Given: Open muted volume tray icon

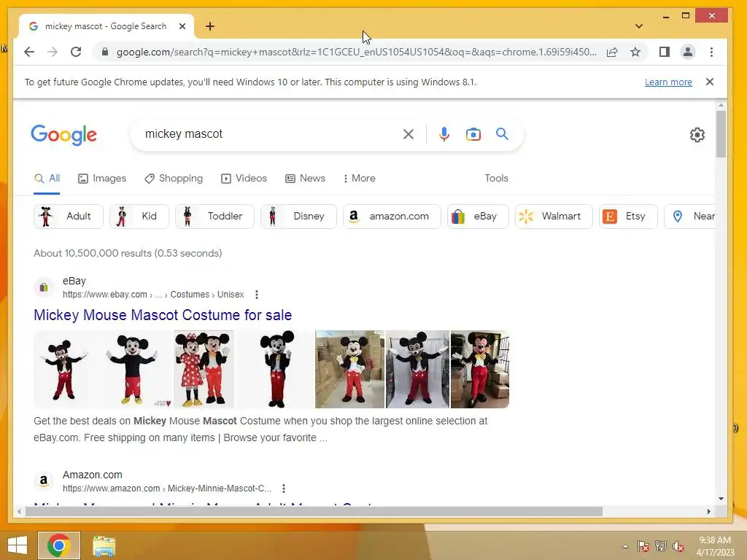Looking at the screenshot, I should 678,546.
